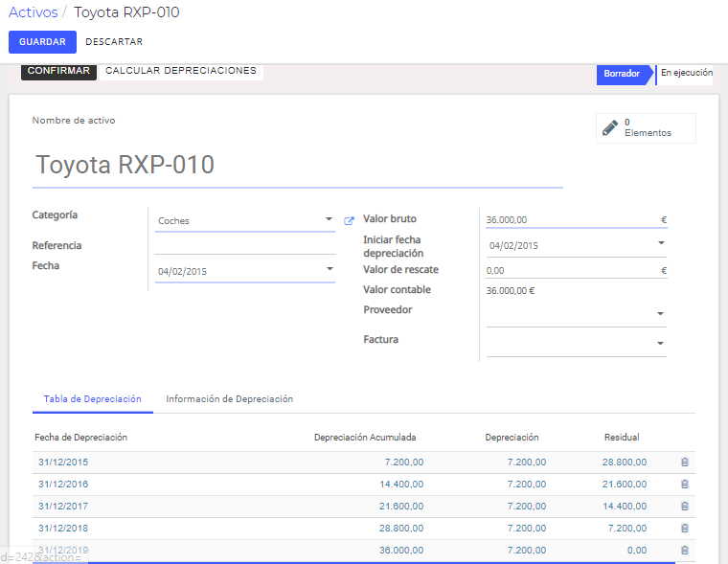Select the 31/12/2015 date cell
The width and height of the screenshot is (728, 564).
coord(63,462)
